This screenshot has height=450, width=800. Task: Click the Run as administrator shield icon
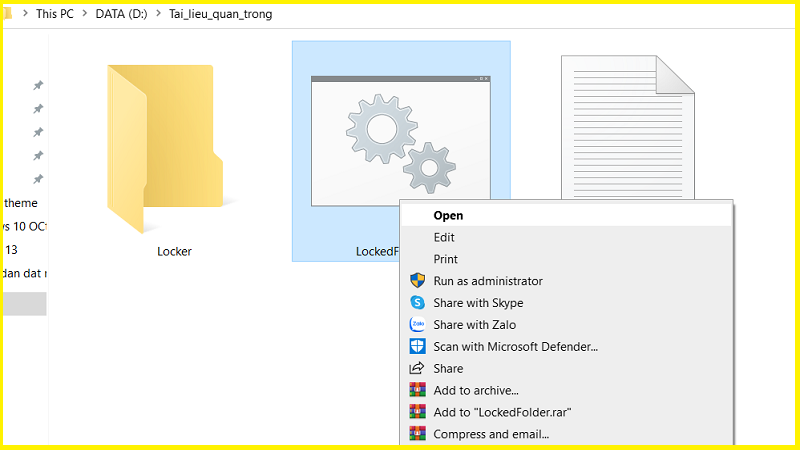[x=417, y=281]
